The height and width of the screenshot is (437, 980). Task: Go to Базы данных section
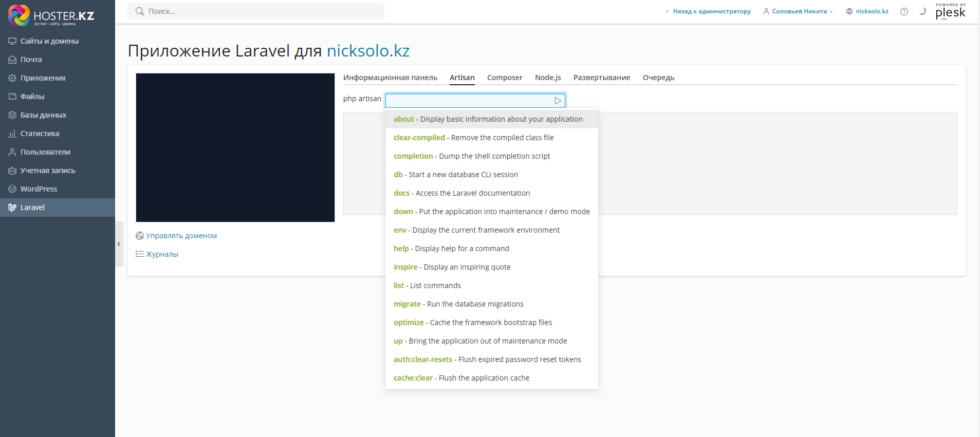coord(43,115)
